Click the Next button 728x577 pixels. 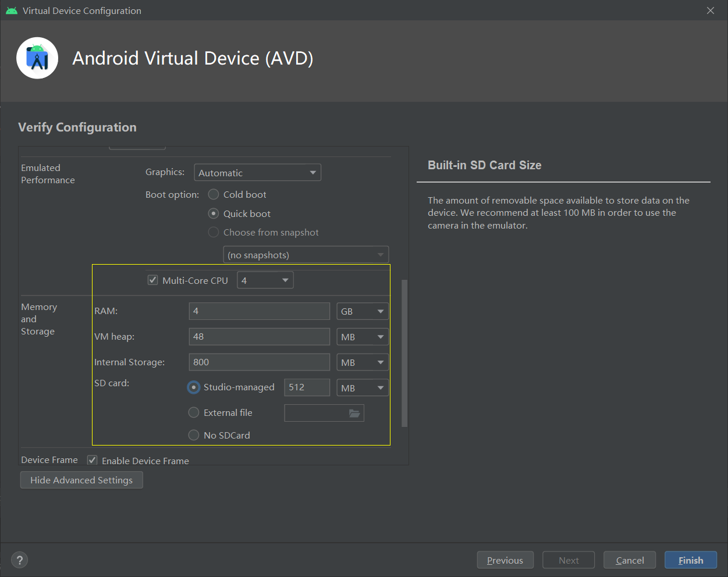(x=569, y=560)
